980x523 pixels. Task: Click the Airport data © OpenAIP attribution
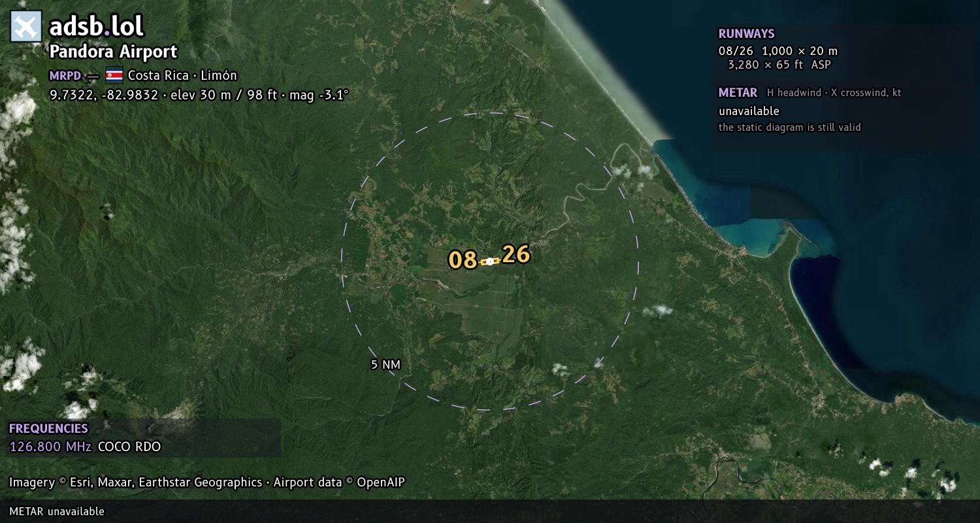(x=339, y=482)
